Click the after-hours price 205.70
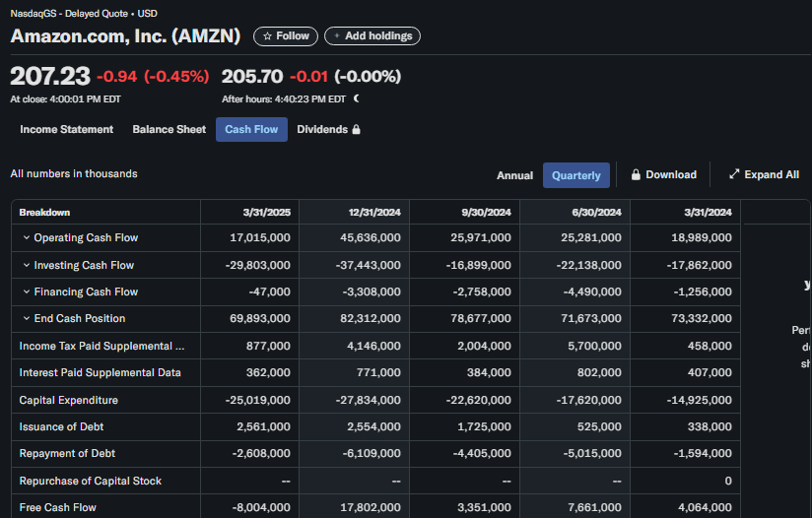Screen dimensions: 812x518 [252, 77]
